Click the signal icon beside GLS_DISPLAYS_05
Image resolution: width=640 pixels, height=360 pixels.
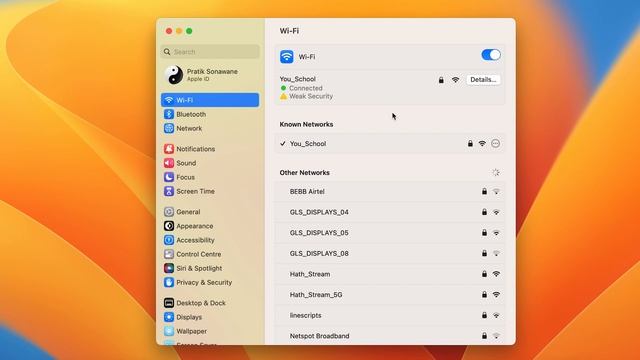pyautogui.click(x=496, y=233)
